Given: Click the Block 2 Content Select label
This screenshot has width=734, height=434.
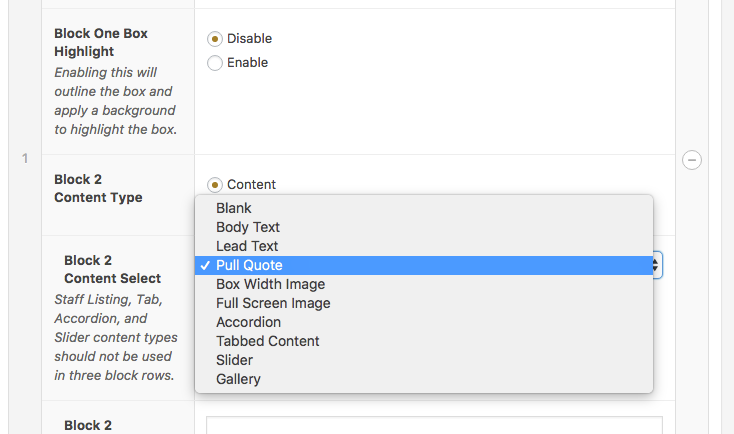Looking at the screenshot, I should point(112,269).
